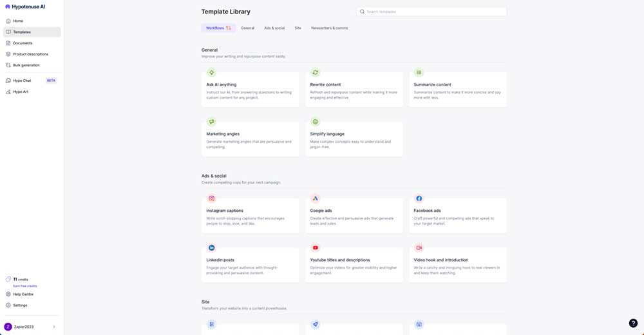Open the Linkedin posts template
644x335 pixels.
tap(250, 265)
